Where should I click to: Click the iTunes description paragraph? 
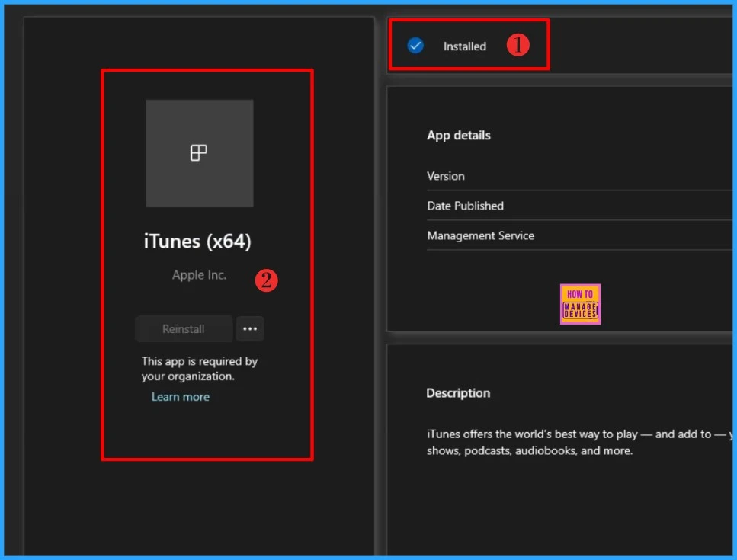(579, 442)
